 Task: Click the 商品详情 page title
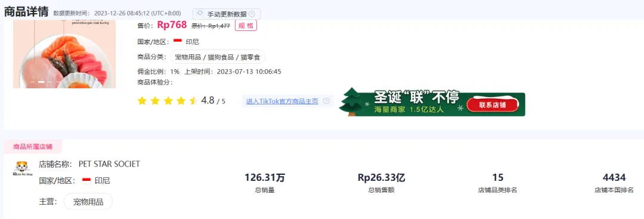pyautogui.click(x=26, y=11)
